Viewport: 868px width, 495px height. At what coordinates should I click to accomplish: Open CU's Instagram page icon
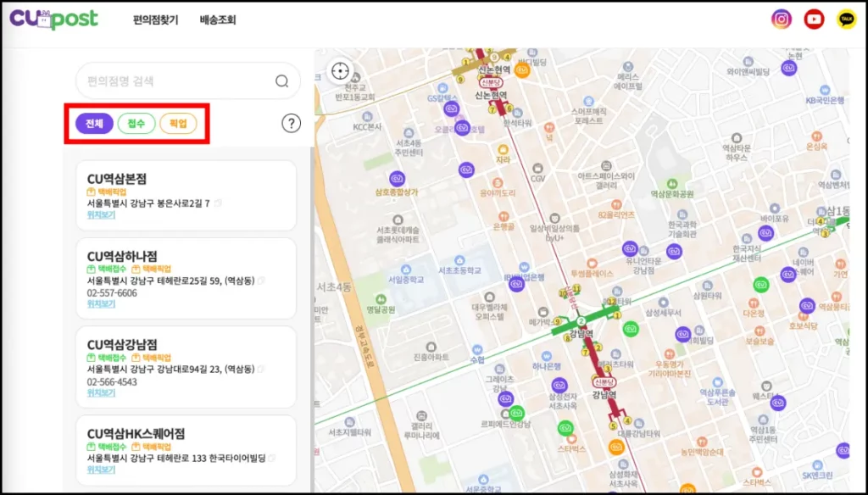781,18
